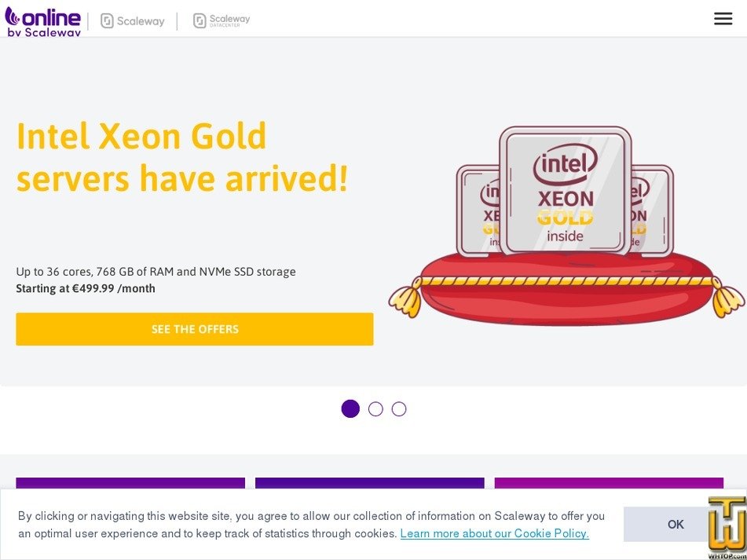Click the right partially hidden Xeon chip

point(654,209)
